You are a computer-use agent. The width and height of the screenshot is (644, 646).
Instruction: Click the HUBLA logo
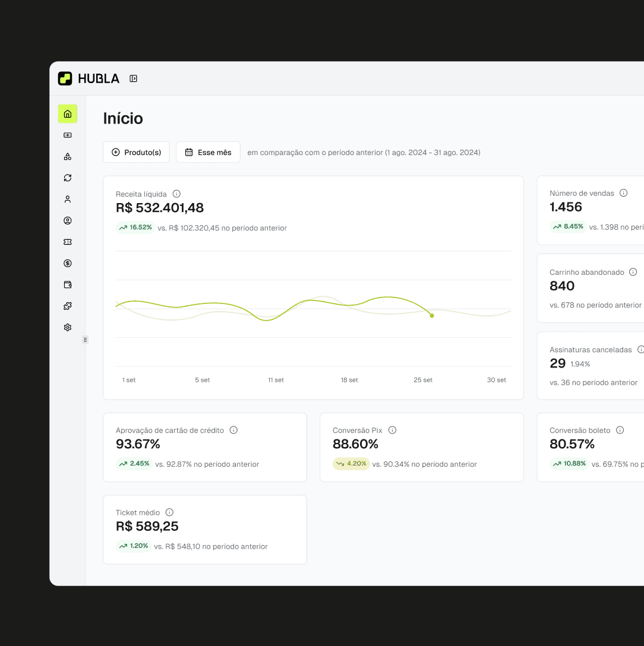click(89, 78)
